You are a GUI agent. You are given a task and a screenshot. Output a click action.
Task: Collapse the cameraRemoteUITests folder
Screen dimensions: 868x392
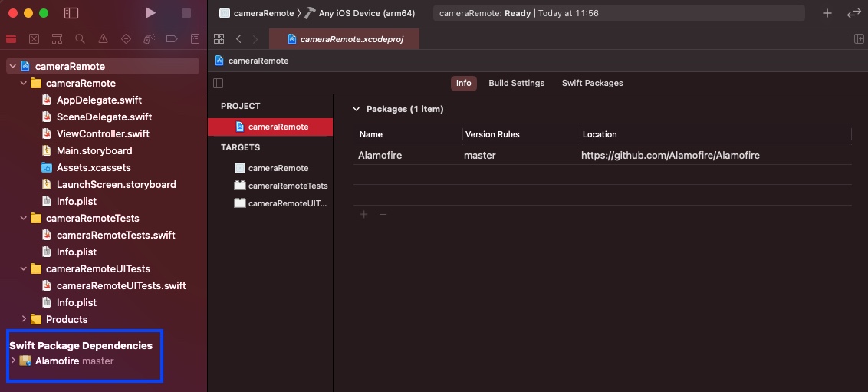23,268
